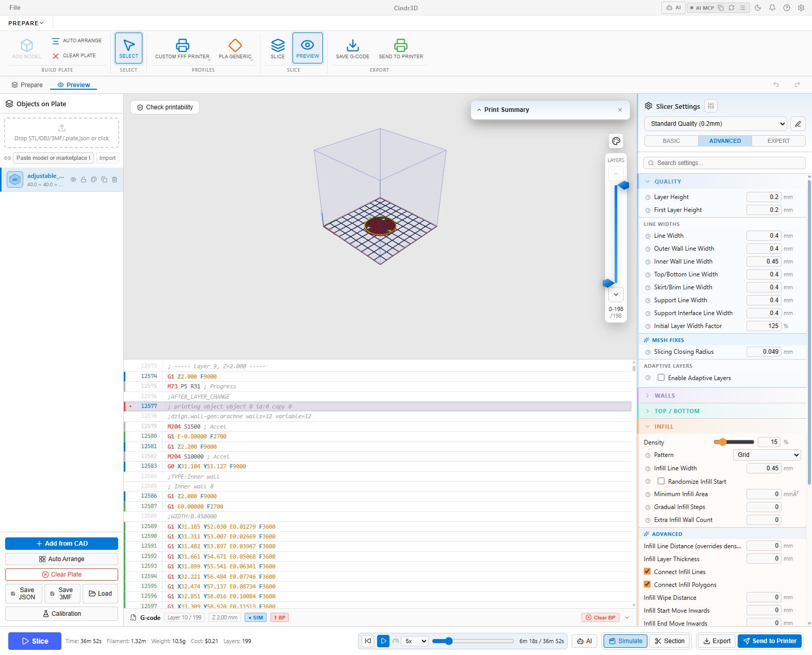Expand the Top / Bottom section
The width and height of the screenshot is (812, 655).
point(722,411)
